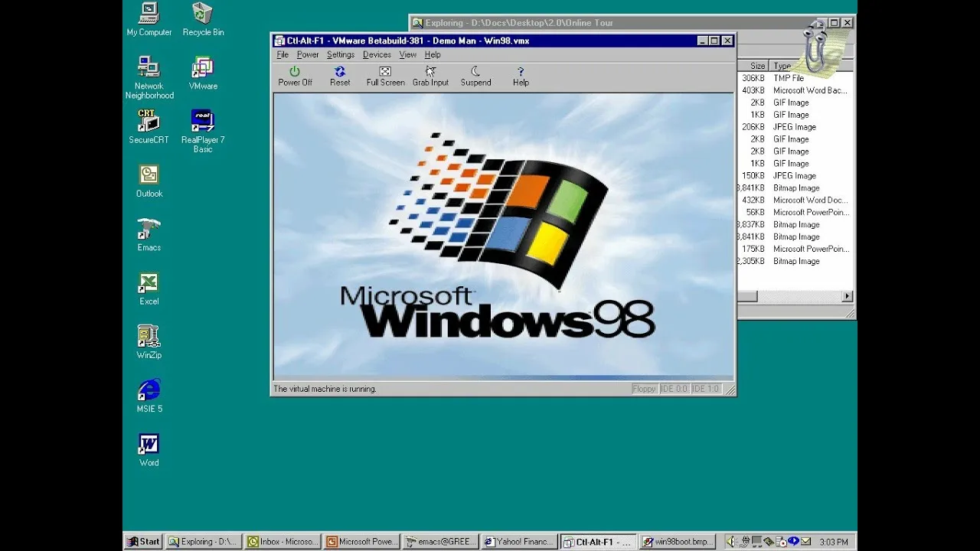Image resolution: width=980 pixels, height=551 pixels.
Task: Click the IDE 0:0 status indicator
Action: tap(674, 389)
